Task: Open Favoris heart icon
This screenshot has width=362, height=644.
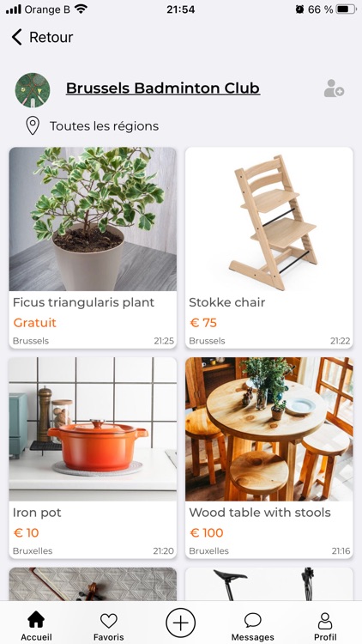Action: (109, 621)
